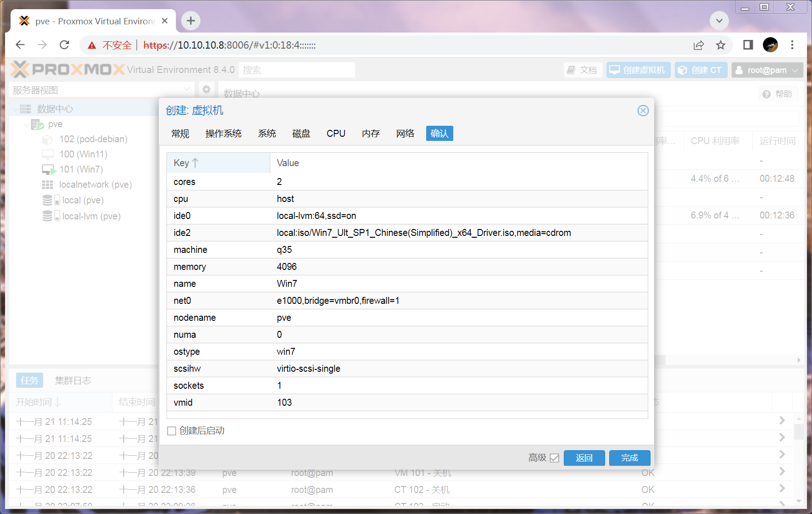Open the browser side panel icon
Image resolution: width=812 pixels, height=514 pixels.
(748, 45)
